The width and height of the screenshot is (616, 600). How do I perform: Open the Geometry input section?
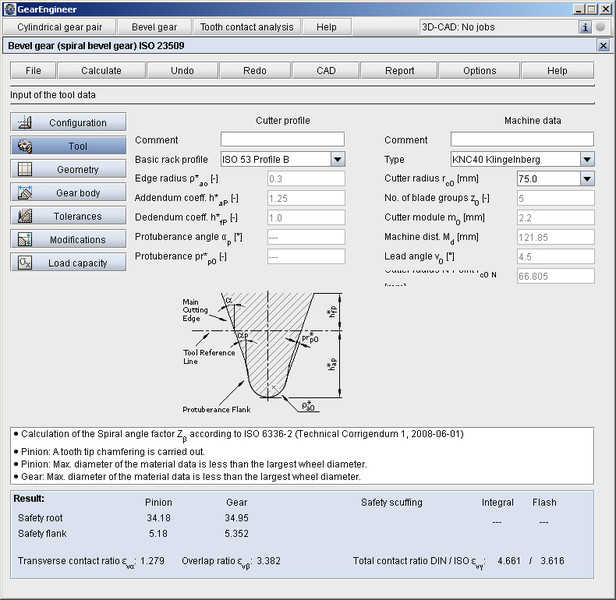pyautogui.click(x=69, y=169)
